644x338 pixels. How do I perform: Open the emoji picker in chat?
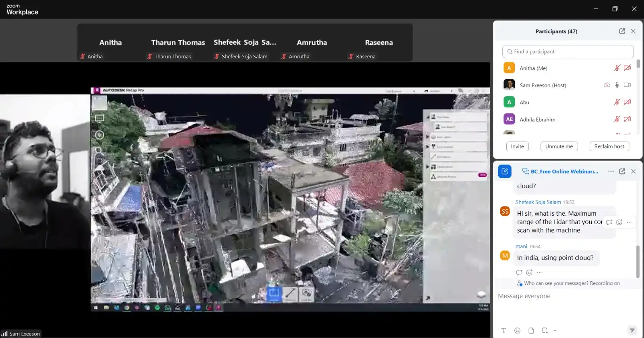[517, 330]
